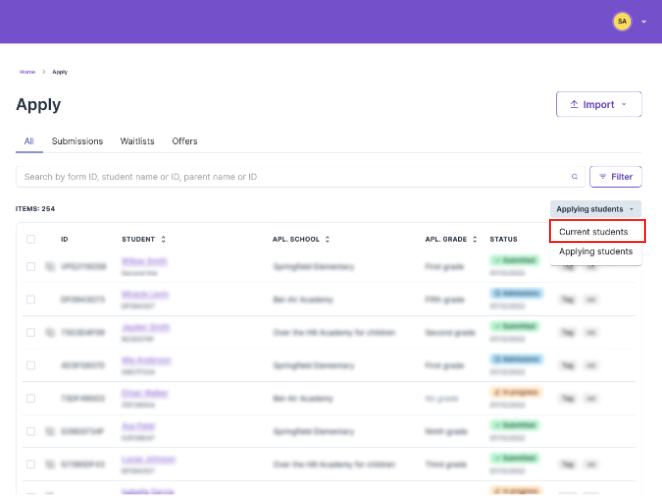Image resolution: width=662 pixels, height=496 pixels.
Task: Check the second row's checkbox
Action: (x=31, y=299)
